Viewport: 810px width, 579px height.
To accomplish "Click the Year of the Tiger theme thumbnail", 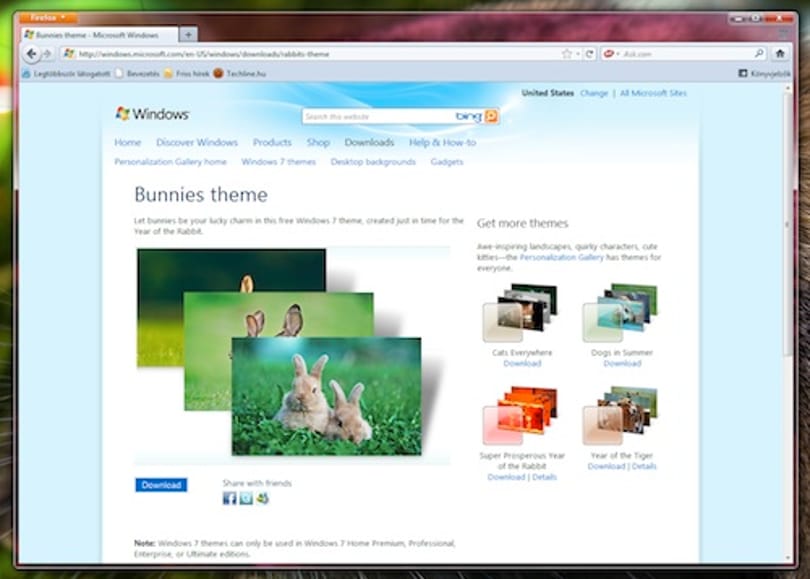I will (x=620, y=415).
